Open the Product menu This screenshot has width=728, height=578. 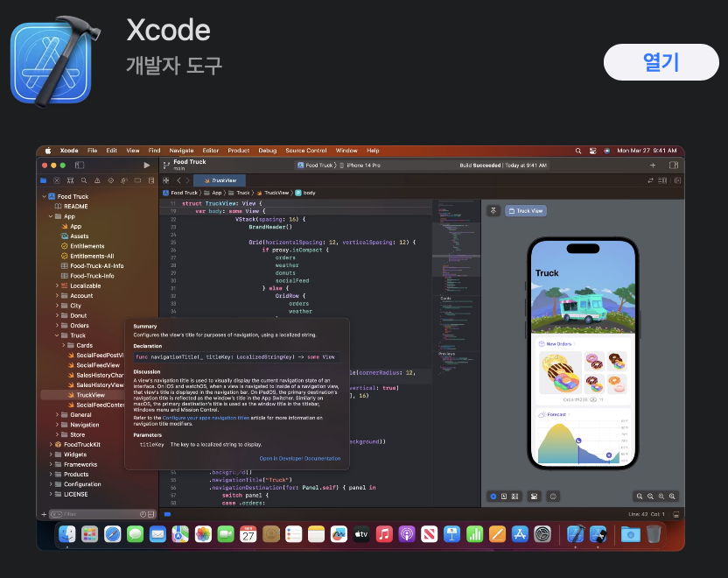[239, 151]
